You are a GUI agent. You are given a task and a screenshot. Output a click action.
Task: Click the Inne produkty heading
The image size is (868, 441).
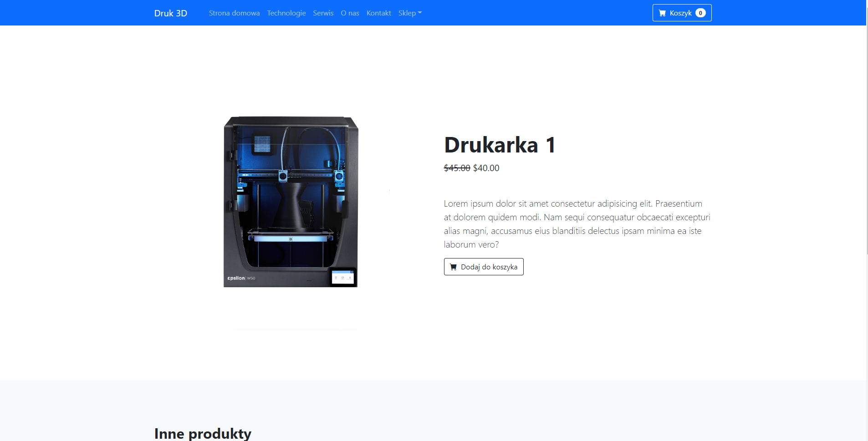(x=204, y=432)
